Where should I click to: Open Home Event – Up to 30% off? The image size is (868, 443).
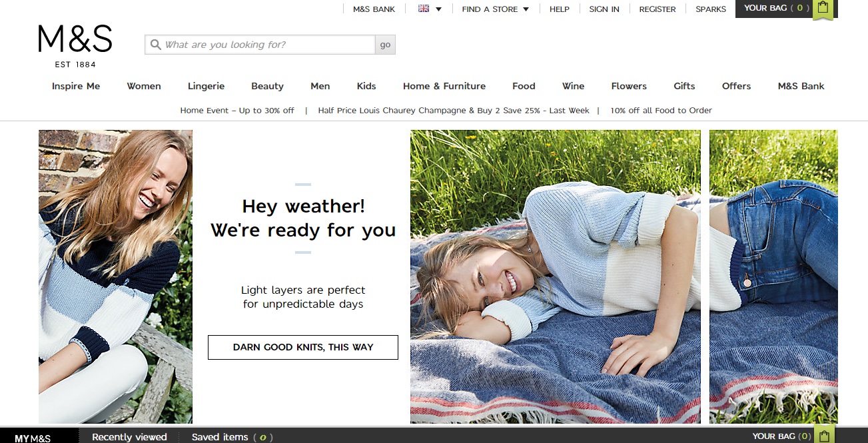[x=236, y=110]
